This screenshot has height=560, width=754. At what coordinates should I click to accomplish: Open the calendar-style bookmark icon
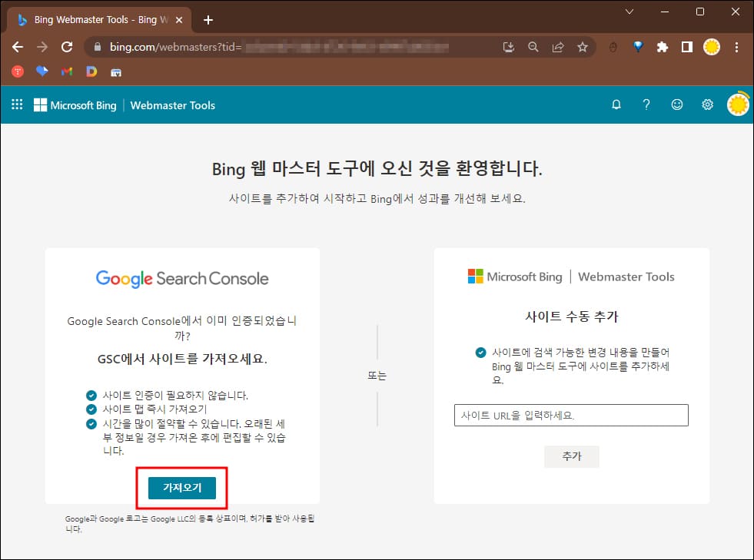coord(116,72)
